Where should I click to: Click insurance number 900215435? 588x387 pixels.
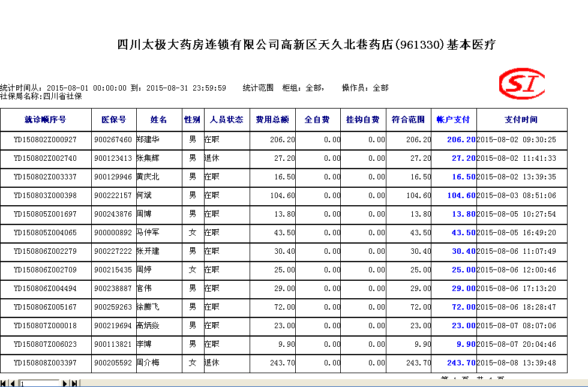pos(113,270)
